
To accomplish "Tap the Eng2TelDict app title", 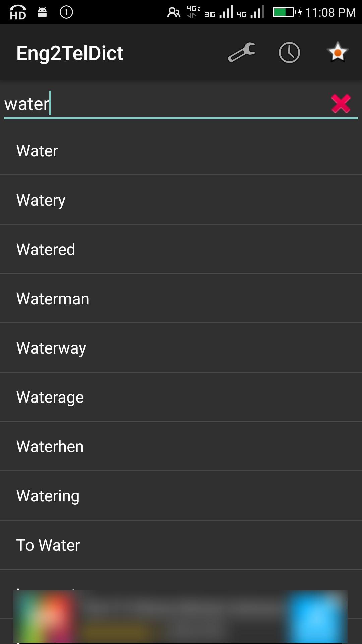I will 70,53.
